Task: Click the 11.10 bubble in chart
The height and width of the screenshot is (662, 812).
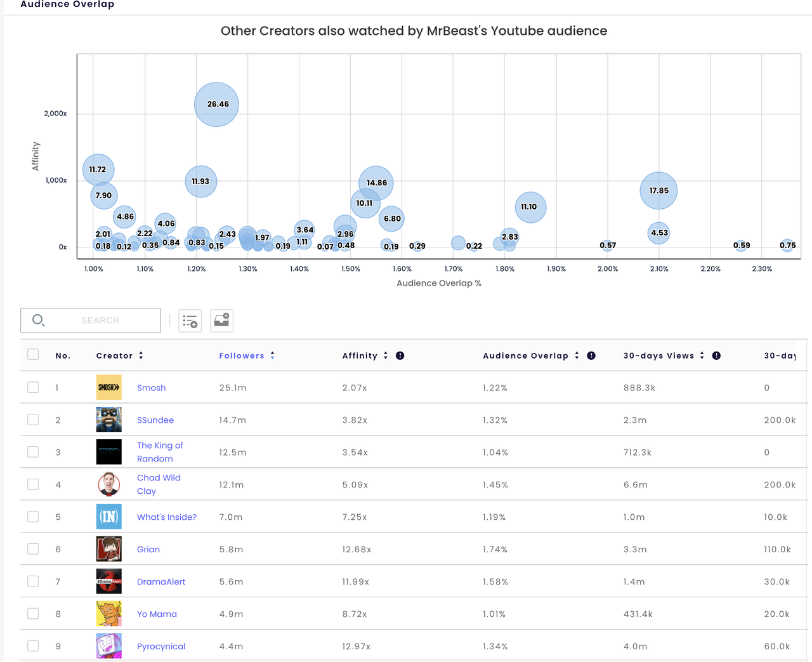Action: pyautogui.click(x=530, y=207)
